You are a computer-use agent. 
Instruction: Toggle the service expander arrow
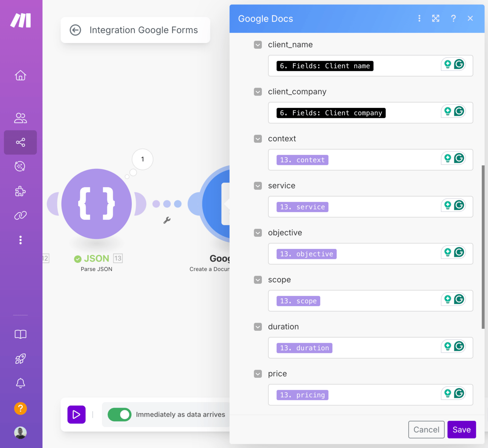click(258, 186)
